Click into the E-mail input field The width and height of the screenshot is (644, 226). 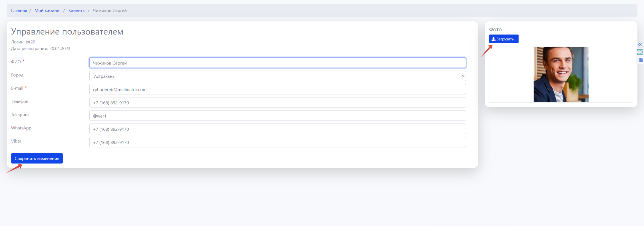277,89
